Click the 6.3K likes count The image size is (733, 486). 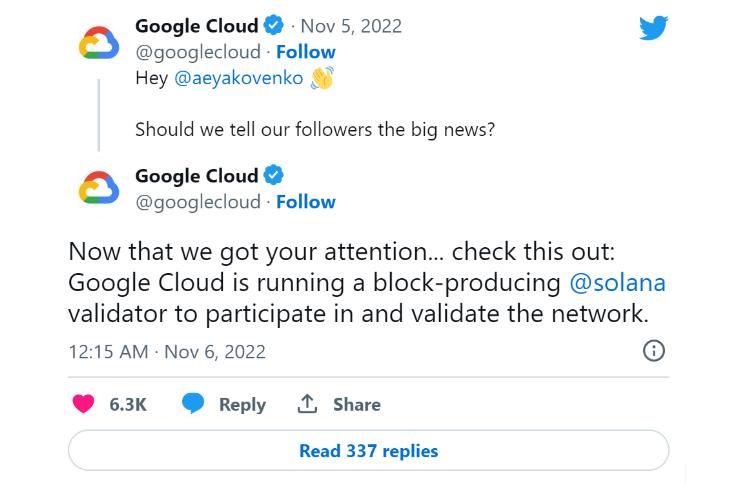coord(128,404)
